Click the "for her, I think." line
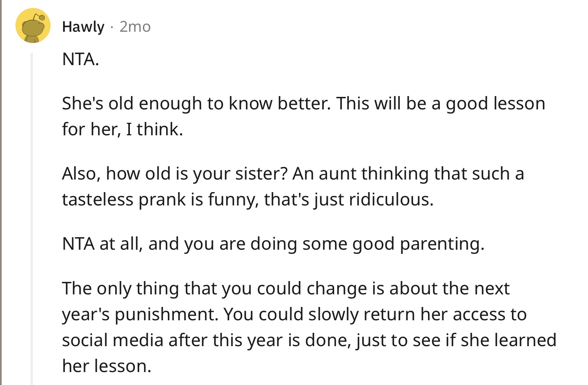This screenshot has height=385, width=588. (x=122, y=129)
